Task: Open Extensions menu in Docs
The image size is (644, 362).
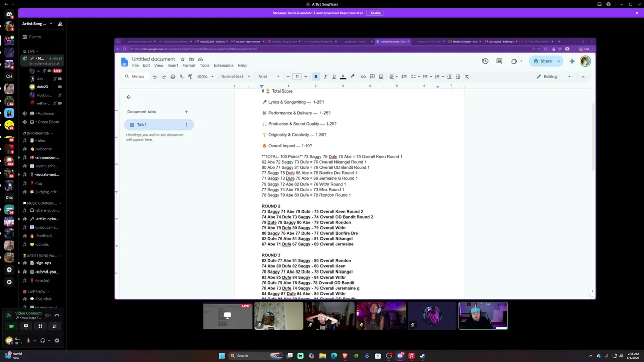Action: point(223,66)
